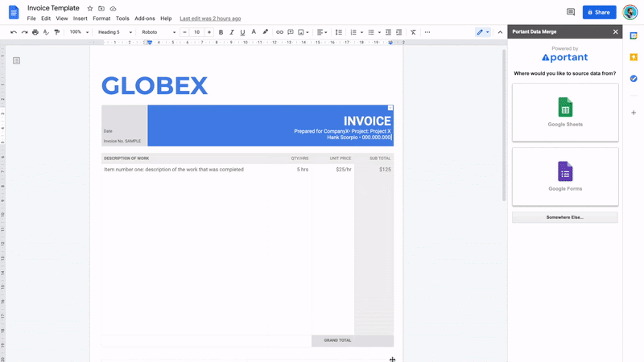Screen dimensions: 644x362
Task: Open the insert image dropdown
Action: [x=303, y=32]
